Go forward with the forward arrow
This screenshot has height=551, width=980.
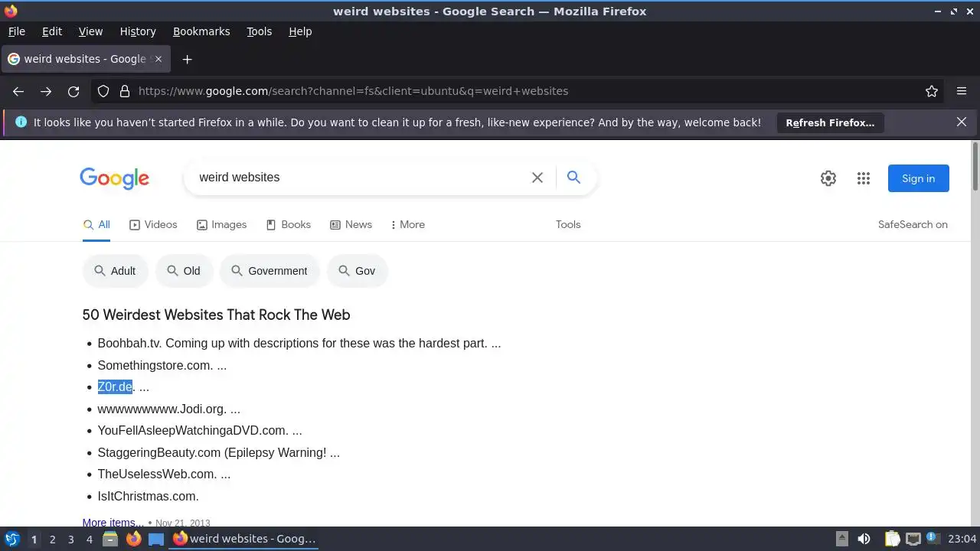[46, 91]
